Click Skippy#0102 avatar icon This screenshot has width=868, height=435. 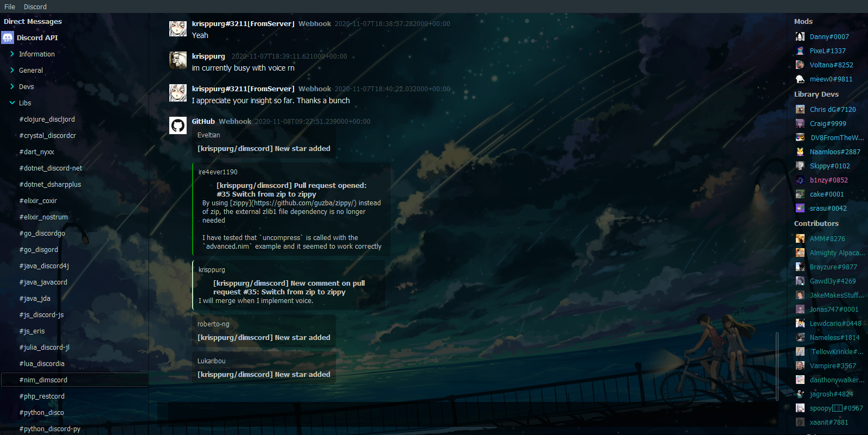(x=800, y=166)
